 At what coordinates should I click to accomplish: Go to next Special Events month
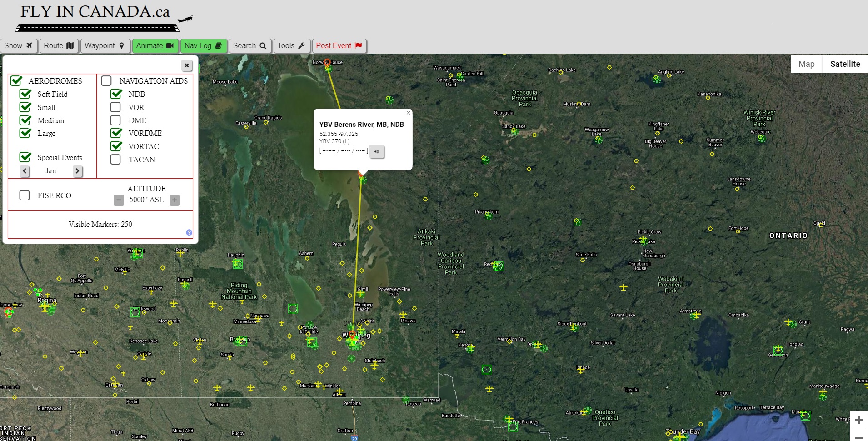[77, 171]
